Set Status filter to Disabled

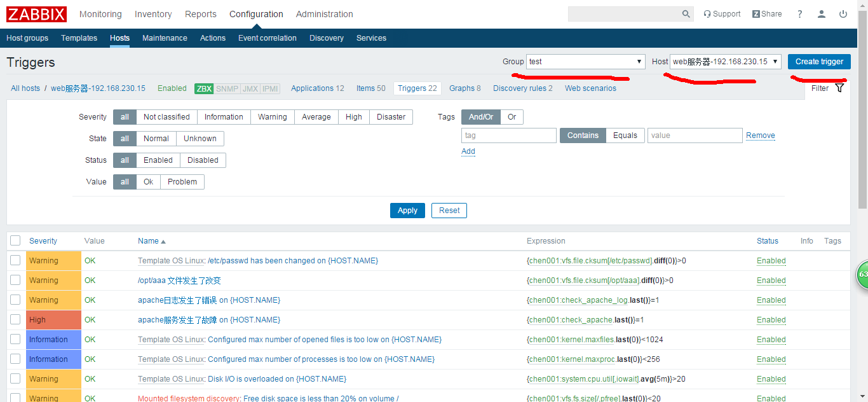pyautogui.click(x=203, y=160)
